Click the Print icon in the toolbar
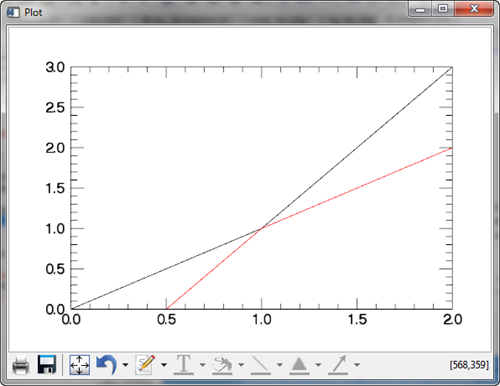Screen dimensions: 500x386 tap(21, 365)
